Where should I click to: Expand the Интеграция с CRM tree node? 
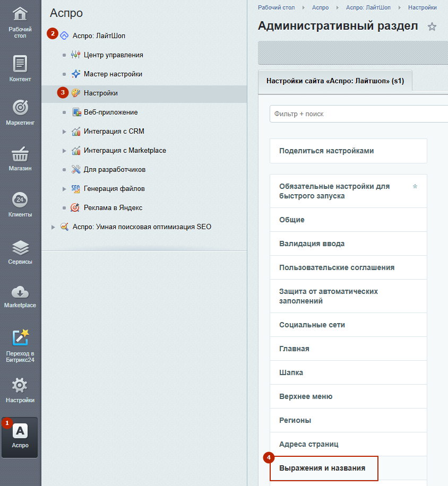click(x=64, y=132)
